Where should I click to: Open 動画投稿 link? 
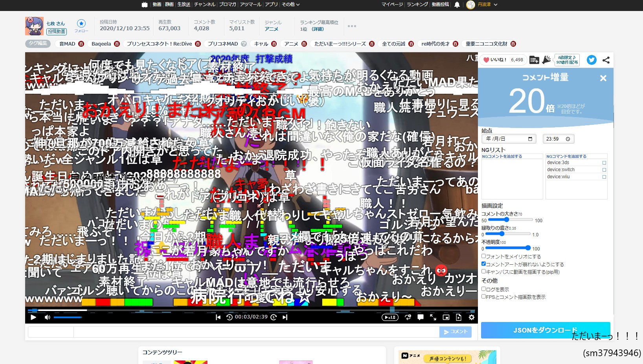click(x=440, y=4)
